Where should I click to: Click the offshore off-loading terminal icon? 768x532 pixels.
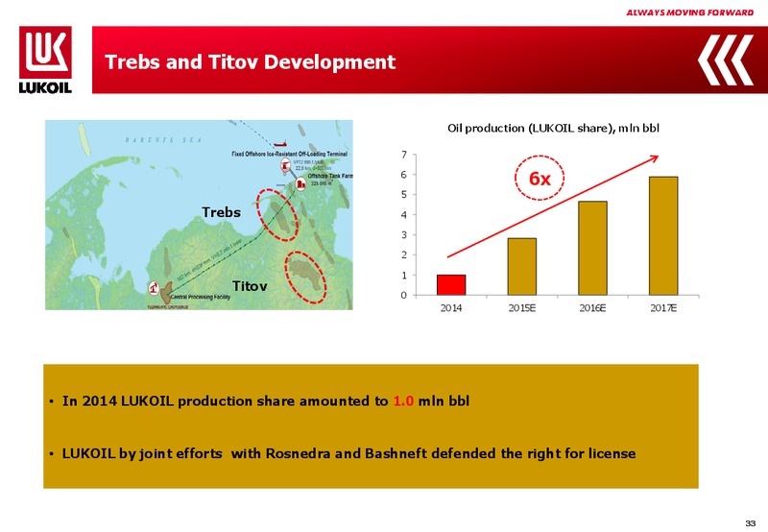[x=285, y=165]
